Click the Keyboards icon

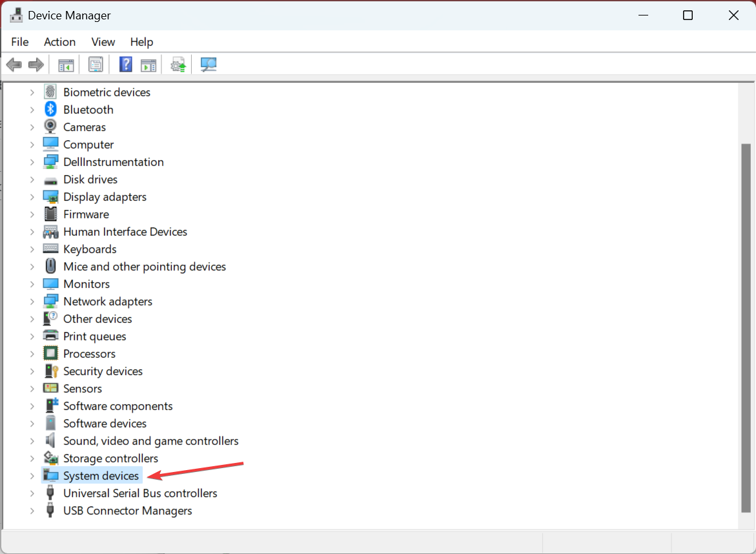50,249
